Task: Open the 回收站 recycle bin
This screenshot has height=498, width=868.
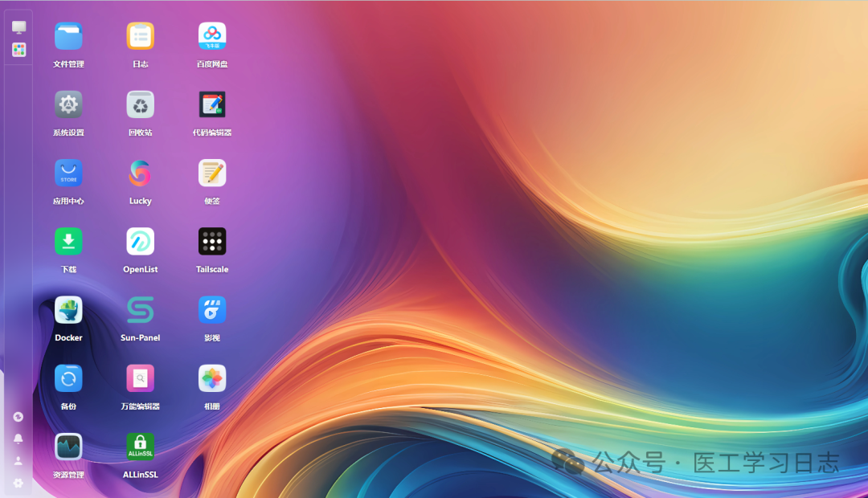Action: pyautogui.click(x=140, y=104)
